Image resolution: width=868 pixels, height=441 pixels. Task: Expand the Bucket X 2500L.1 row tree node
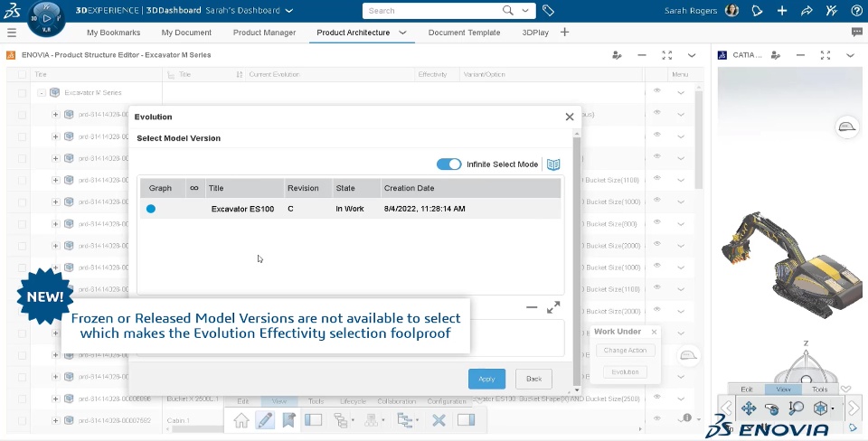pos(55,399)
